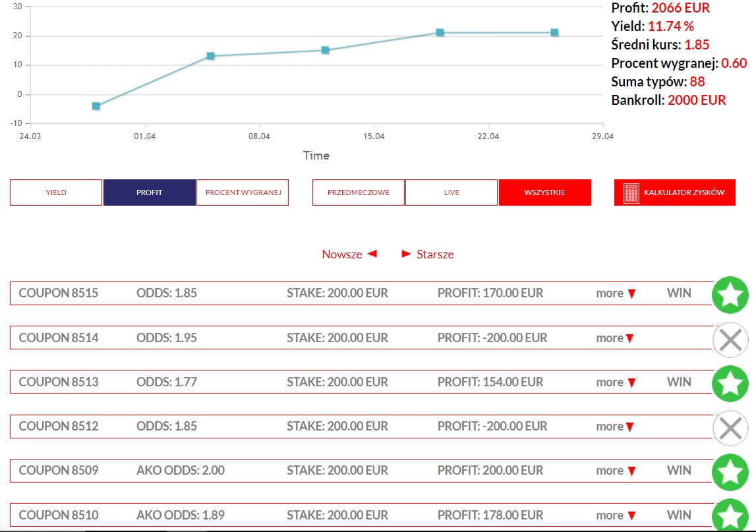This screenshot has height=532, width=756.
Task: Click green star icon for coupon 8513
Action: pyautogui.click(x=730, y=384)
